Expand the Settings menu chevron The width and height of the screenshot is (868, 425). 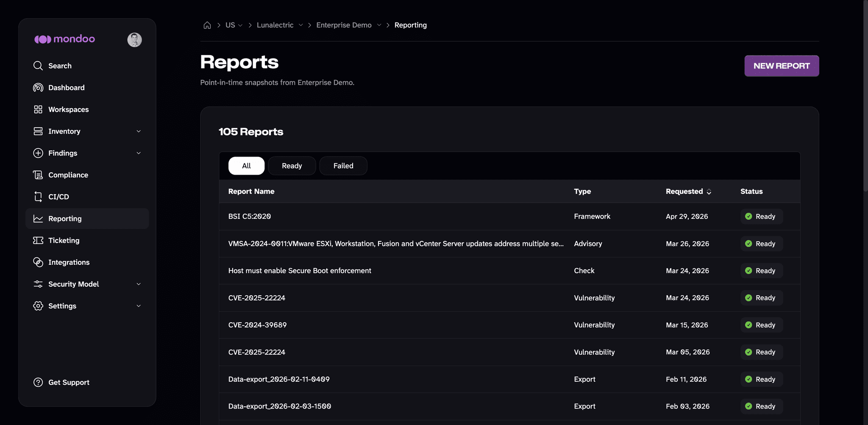click(139, 306)
